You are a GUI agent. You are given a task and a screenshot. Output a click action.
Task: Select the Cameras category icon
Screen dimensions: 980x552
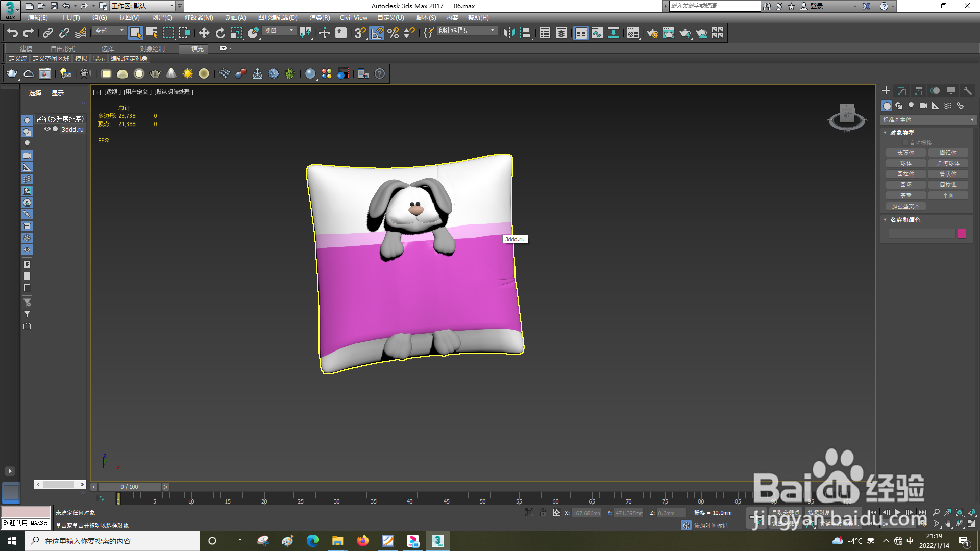click(x=923, y=106)
